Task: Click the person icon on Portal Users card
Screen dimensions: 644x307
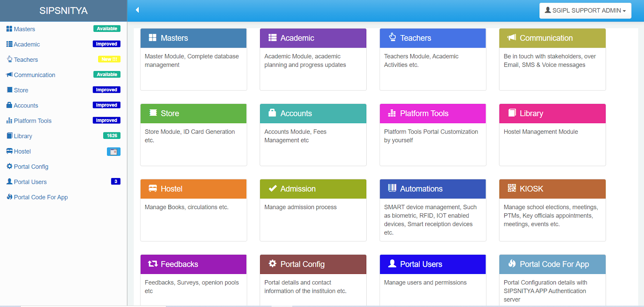Action: click(x=392, y=263)
